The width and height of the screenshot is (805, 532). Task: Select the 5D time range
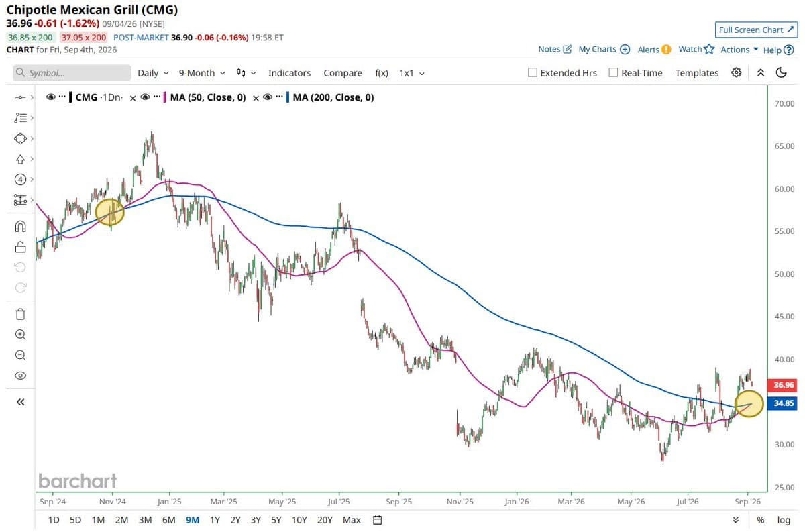76,520
